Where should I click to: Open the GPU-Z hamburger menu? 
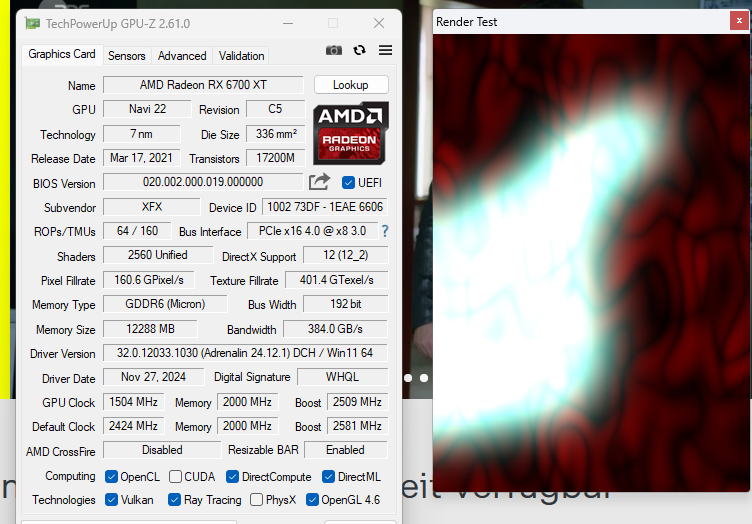click(385, 50)
